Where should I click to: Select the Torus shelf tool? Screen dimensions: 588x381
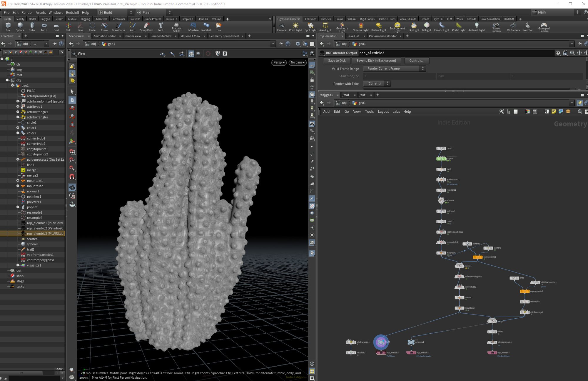[44, 27]
